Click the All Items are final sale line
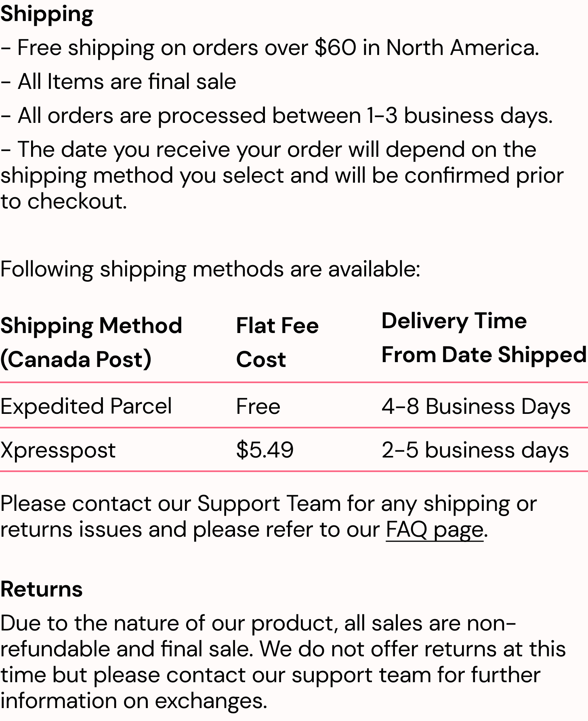 [118, 82]
